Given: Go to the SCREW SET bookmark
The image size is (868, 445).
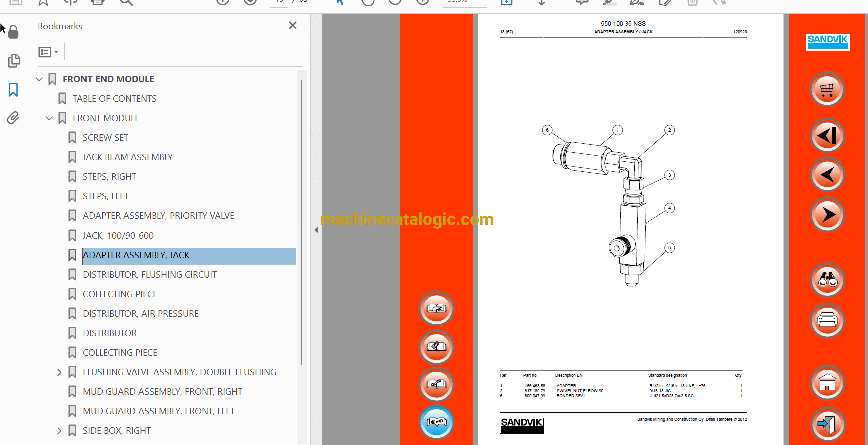Looking at the screenshot, I should pyautogui.click(x=105, y=138).
